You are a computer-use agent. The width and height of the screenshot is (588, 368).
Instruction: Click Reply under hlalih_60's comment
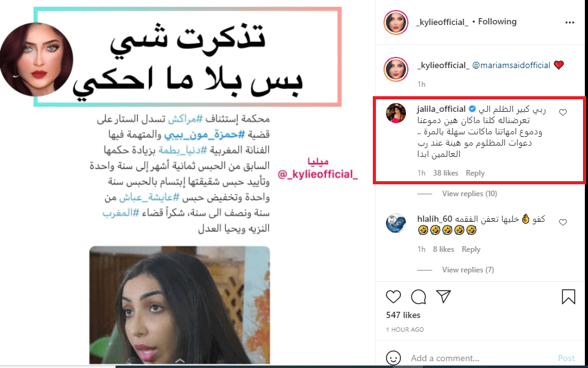(471, 249)
